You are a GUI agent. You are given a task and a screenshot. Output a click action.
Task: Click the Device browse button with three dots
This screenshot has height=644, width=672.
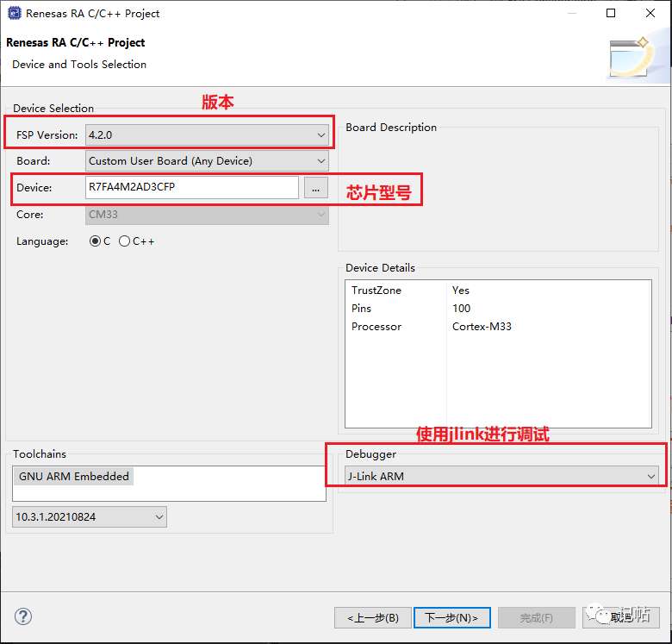click(x=316, y=188)
